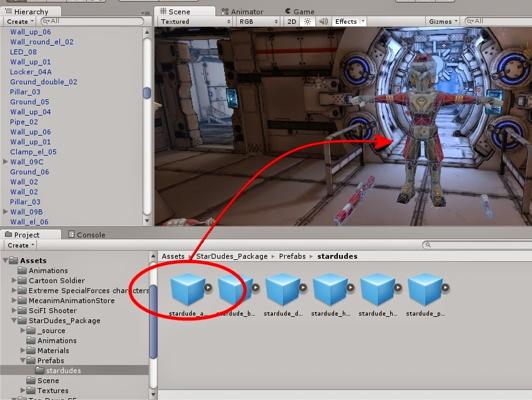532x400 pixels.
Task: Click StarDudes_Package in the breadcrumb
Action: pos(232,256)
